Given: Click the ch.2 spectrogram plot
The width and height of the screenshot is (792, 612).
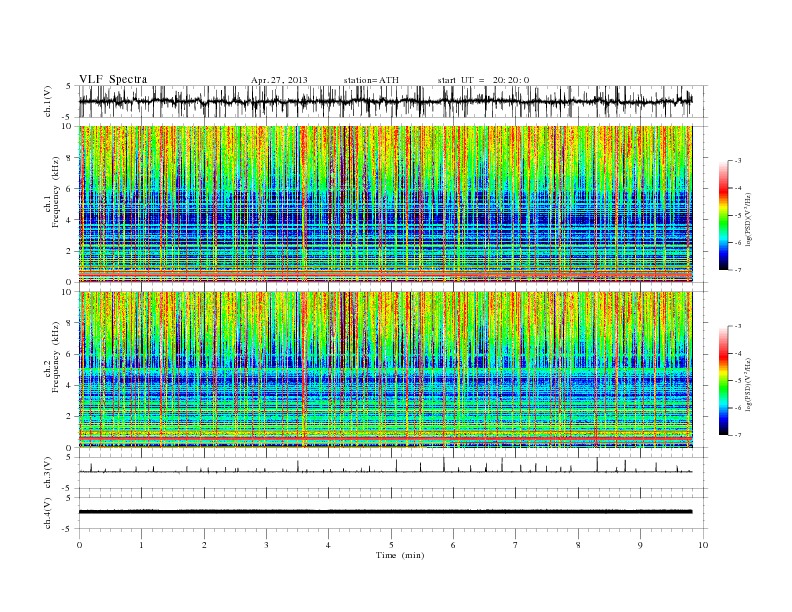Looking at the screenshot, I should click(x=385, y=370).
